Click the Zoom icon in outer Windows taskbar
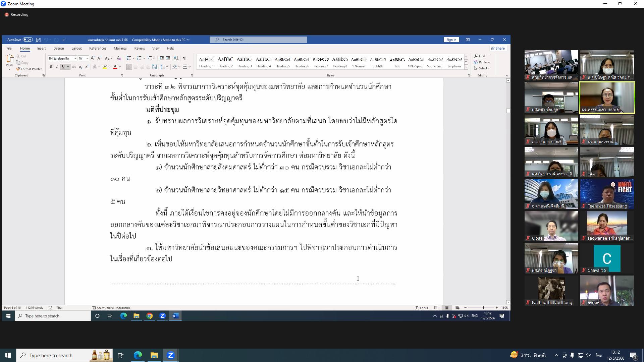This screenshot has width=644, height=362. click(x=170, y=355)
